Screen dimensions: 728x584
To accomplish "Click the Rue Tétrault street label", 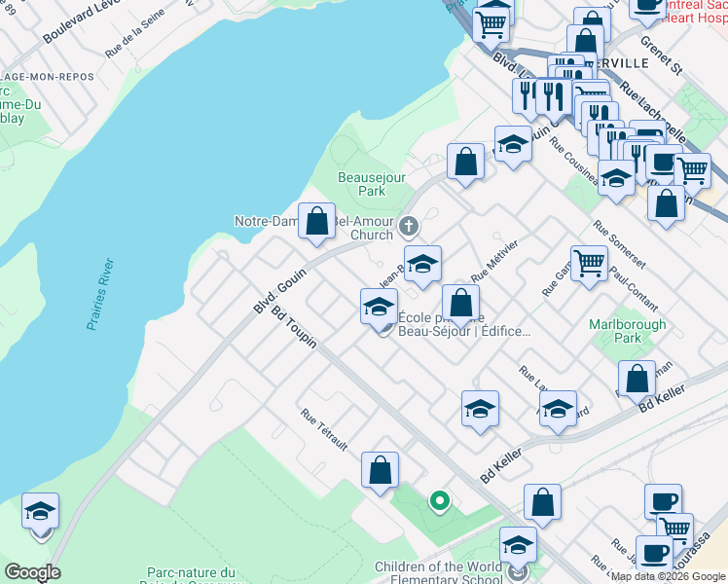I will [x=324, y=430].
